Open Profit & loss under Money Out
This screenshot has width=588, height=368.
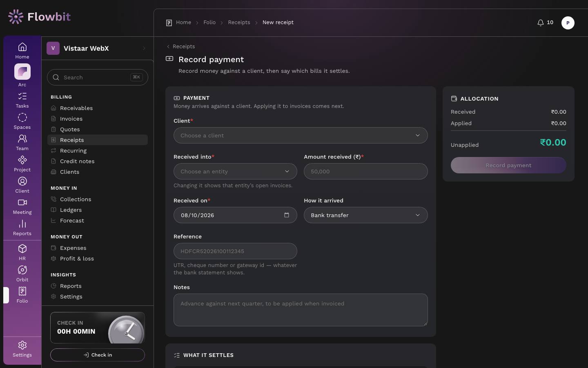click(97, 258)
